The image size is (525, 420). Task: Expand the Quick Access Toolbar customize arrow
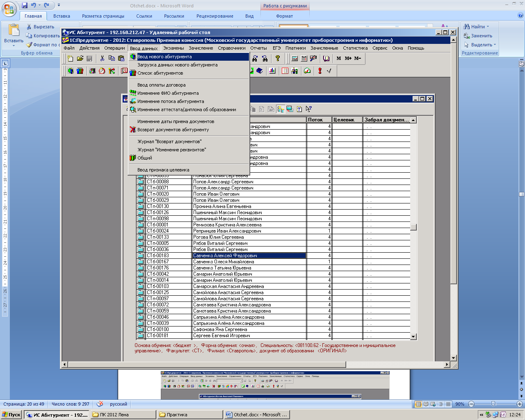[59, 5]
